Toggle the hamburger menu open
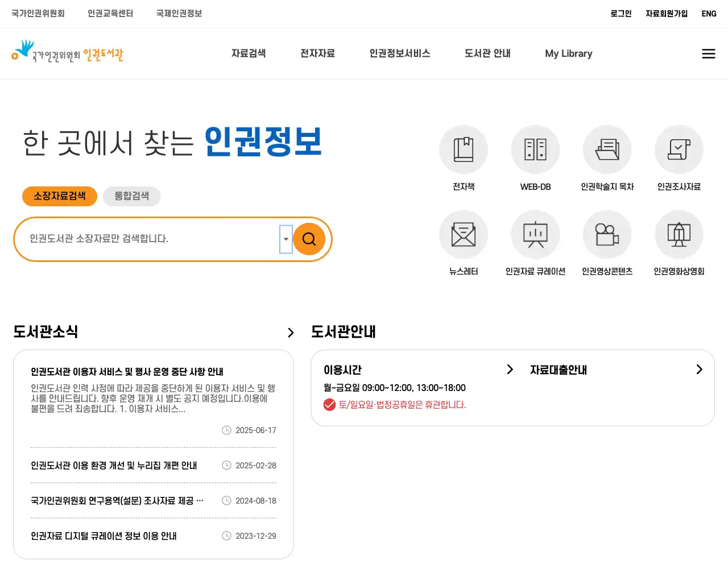This screenshot has width=728, height=582. 708,53
